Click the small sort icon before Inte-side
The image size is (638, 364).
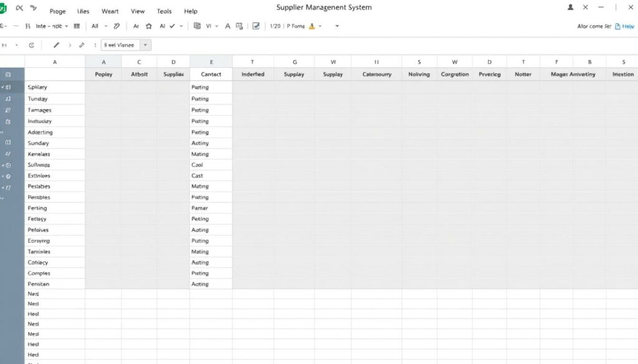(27, 26)
